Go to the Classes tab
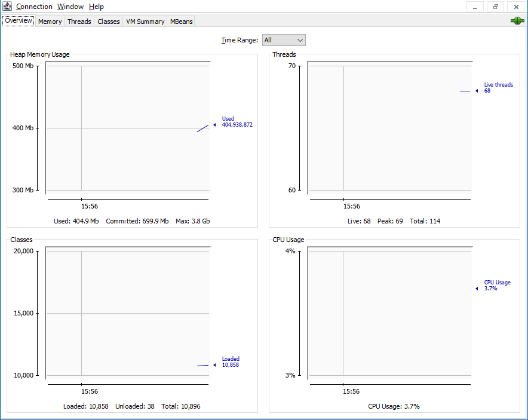 click(109, 22)
